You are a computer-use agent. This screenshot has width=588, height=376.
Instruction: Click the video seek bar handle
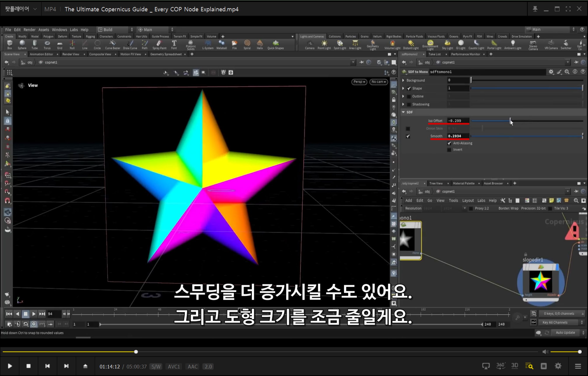(x=136, y=352)
